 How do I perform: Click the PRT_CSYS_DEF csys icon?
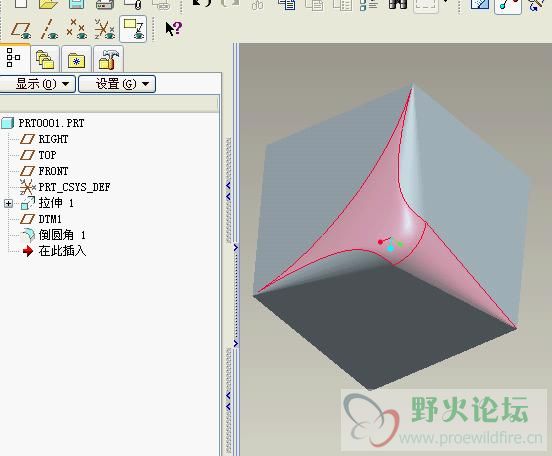[x=27, y=187]
